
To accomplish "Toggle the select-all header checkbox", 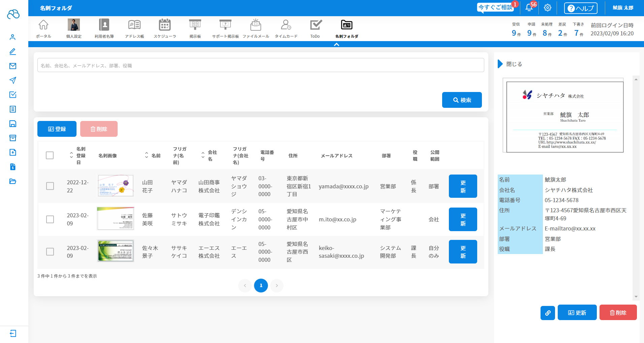I will pyautogui.click(x=50, y=155).
